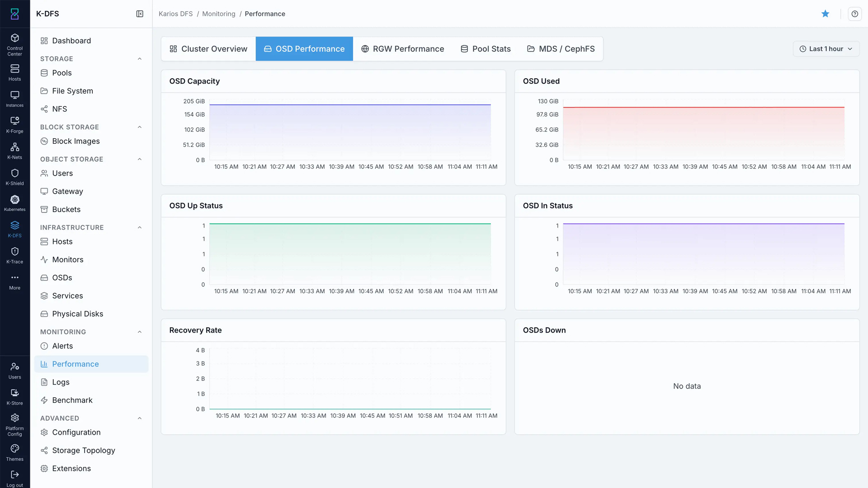Open Services page

(x=91, y=296)
